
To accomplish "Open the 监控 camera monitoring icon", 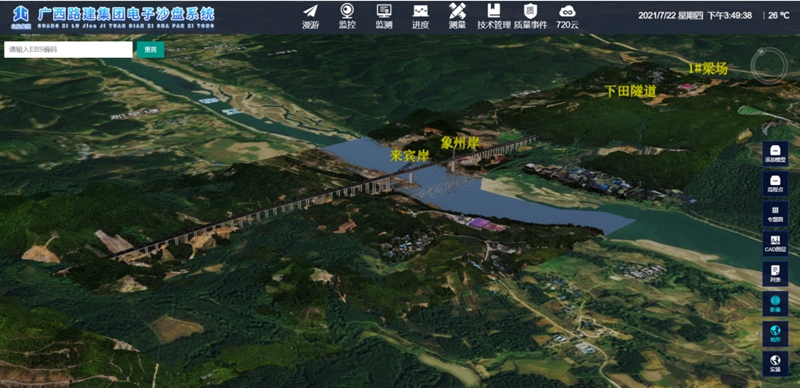I will click(347, 16).
